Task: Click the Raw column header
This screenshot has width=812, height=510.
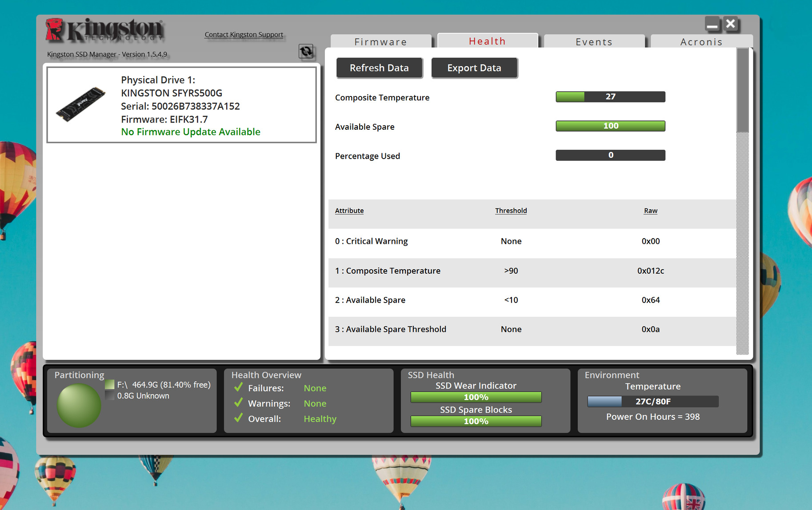Action: tap(651, 211)
